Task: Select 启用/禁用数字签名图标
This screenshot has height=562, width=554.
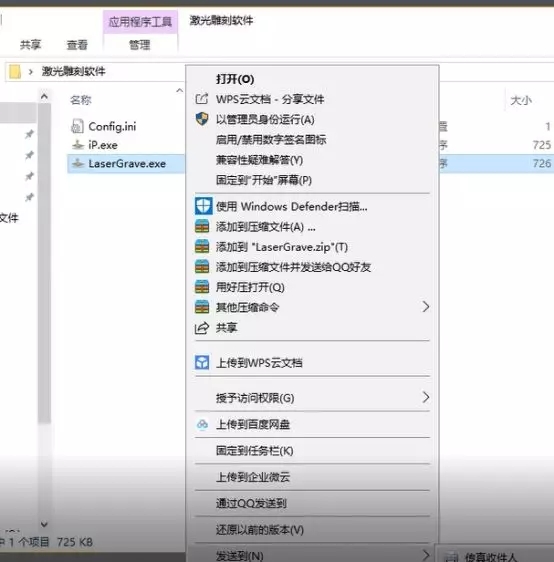Action: [271, 139]
